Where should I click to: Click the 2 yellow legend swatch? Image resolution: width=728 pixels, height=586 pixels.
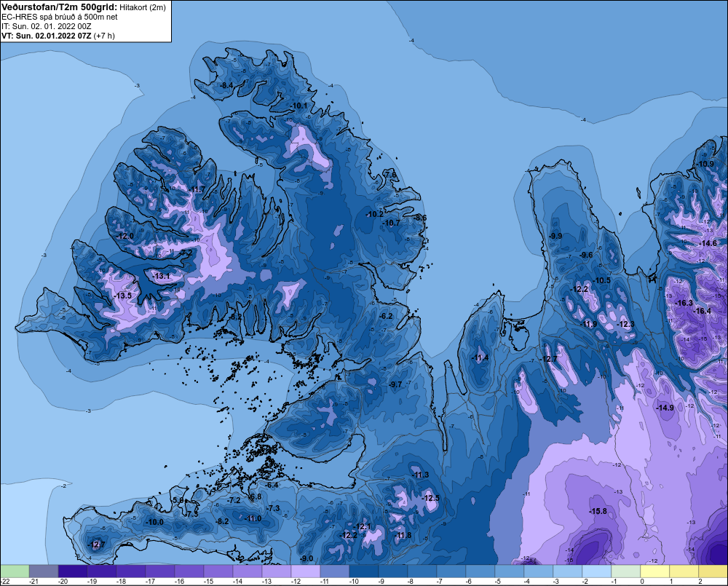click(713, 571)
